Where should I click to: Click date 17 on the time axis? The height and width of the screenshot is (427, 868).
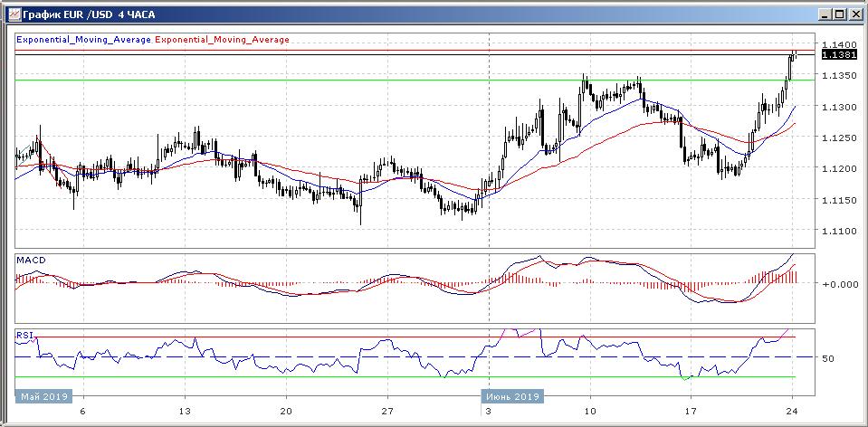(692, 409)
